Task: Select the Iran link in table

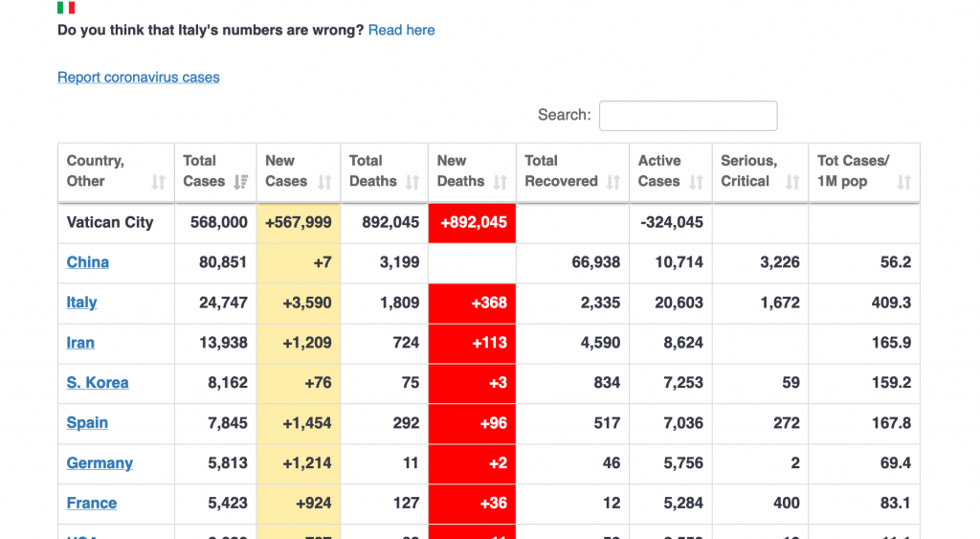Action: tap(80, 343)
